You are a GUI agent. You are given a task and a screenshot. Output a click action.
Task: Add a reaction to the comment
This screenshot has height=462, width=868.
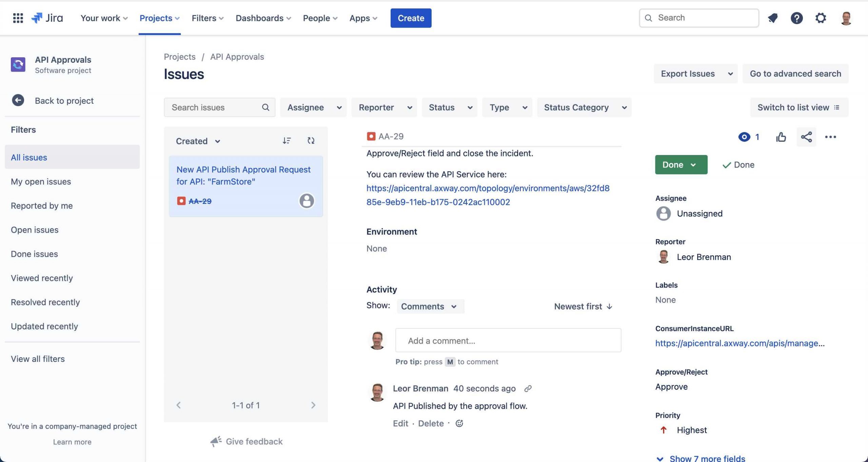click(459, 423)
